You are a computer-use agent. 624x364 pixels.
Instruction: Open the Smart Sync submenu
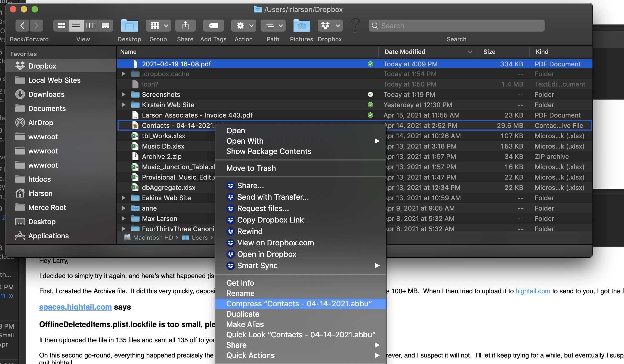pyautogui.click(x=301, y=266)
